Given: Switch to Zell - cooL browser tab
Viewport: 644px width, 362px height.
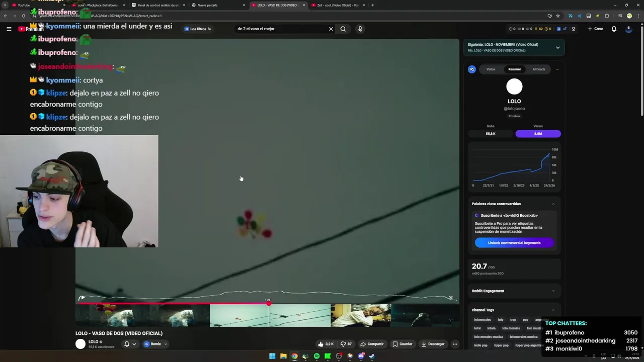Looking at the screenshot, I should [338, 5].
